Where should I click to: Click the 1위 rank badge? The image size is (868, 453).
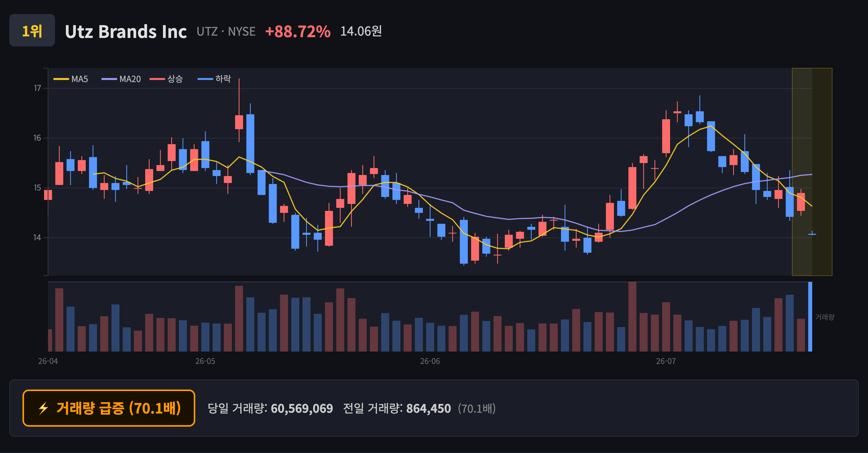click(32, 30)
